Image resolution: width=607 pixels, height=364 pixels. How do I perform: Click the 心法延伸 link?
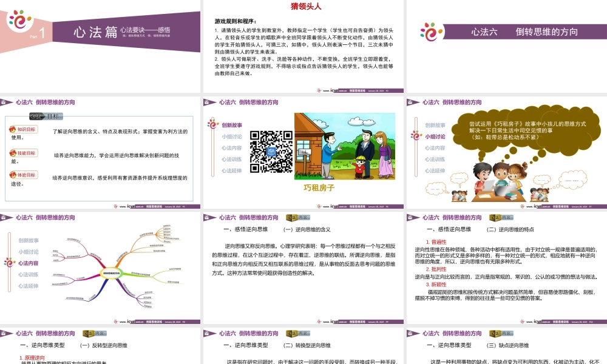(232, 170)
